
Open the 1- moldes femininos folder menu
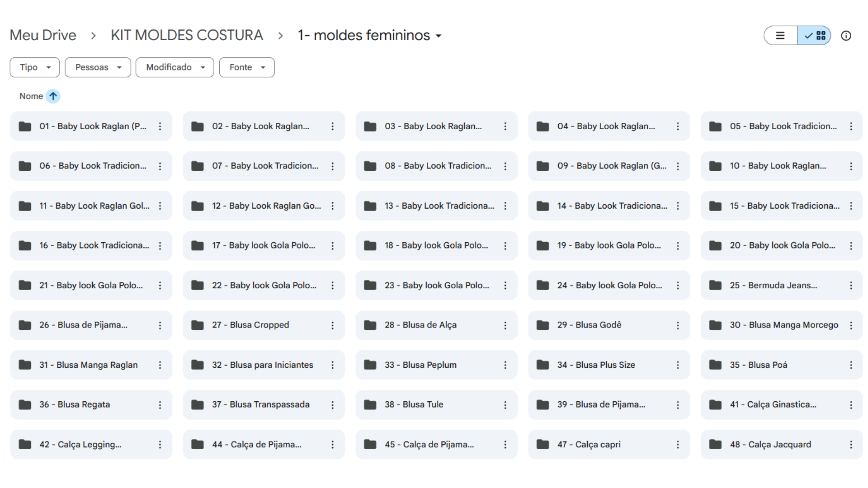(369, 35)
